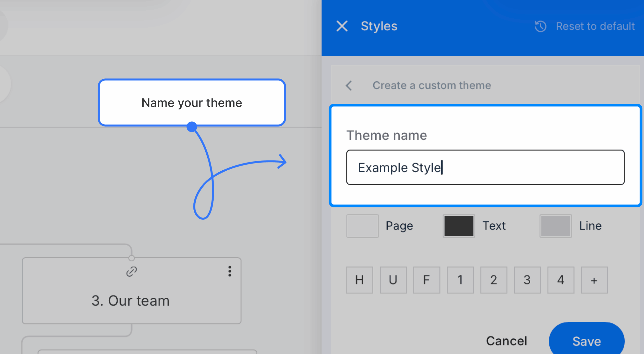Viewport: 644px width, 354px height.
Task: Click the Create a custom theme heading
Action: click(432, 86)
